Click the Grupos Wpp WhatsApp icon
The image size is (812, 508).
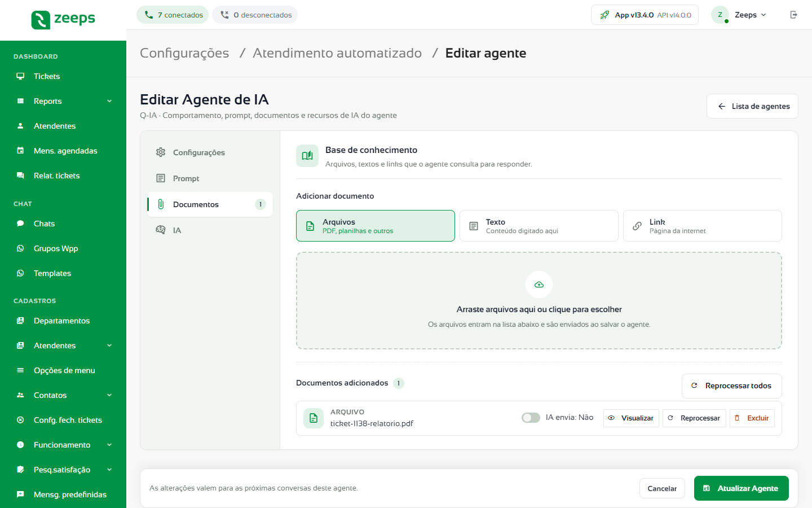tap(20, 248)
